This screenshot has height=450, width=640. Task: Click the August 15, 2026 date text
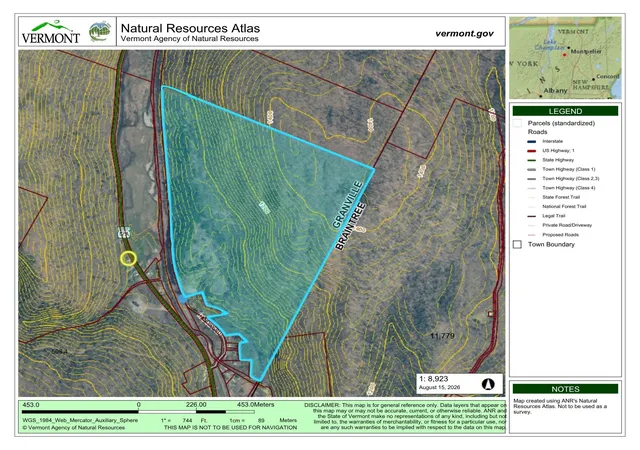[x=439, y=387]
